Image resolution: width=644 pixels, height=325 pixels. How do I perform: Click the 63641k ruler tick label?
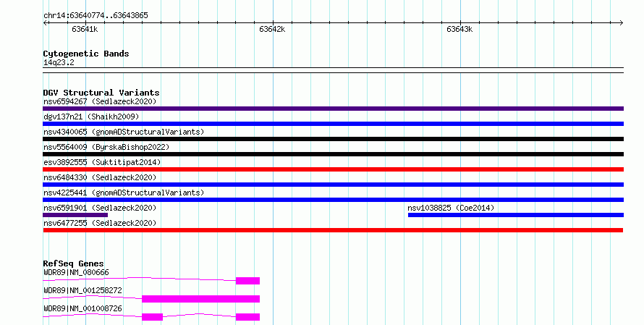point(85,29)
